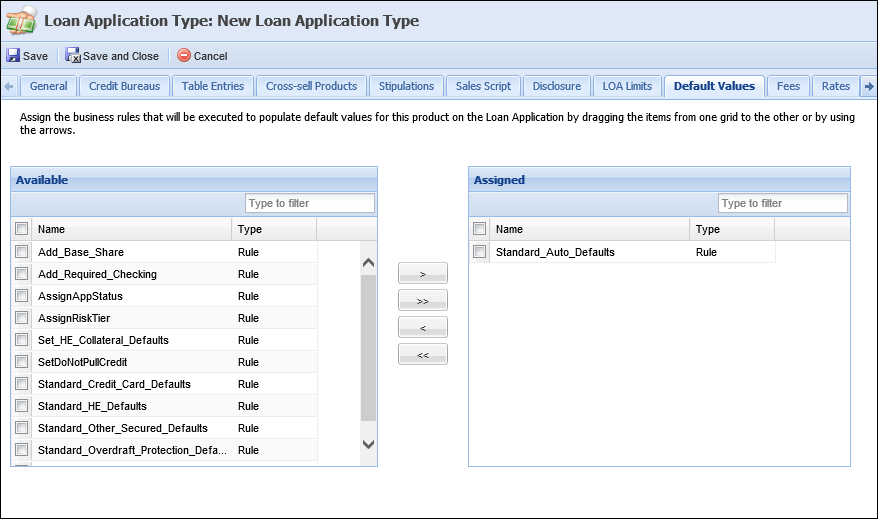
Task: Switch to the LOA Limits tab
Action: tap(627, 86)
